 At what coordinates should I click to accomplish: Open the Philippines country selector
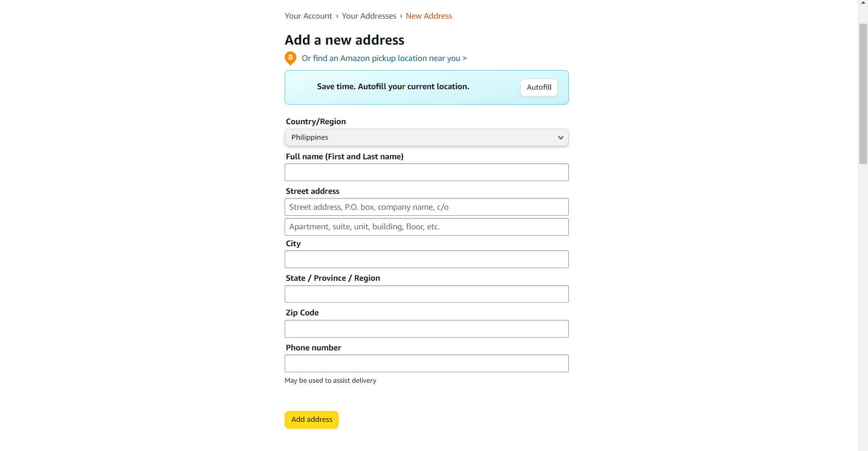point(426,137)
